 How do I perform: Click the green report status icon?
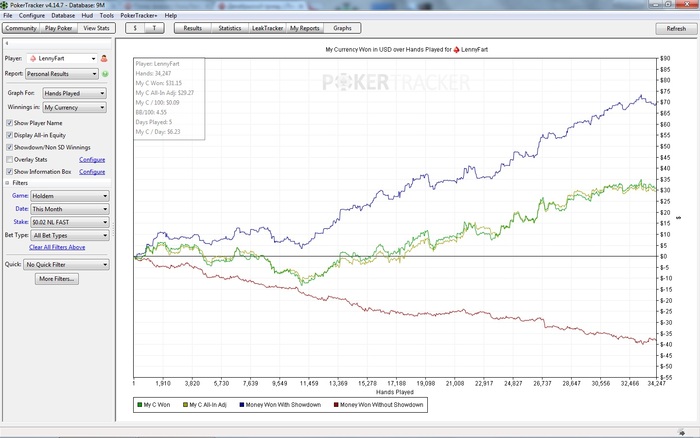(105, 74)
